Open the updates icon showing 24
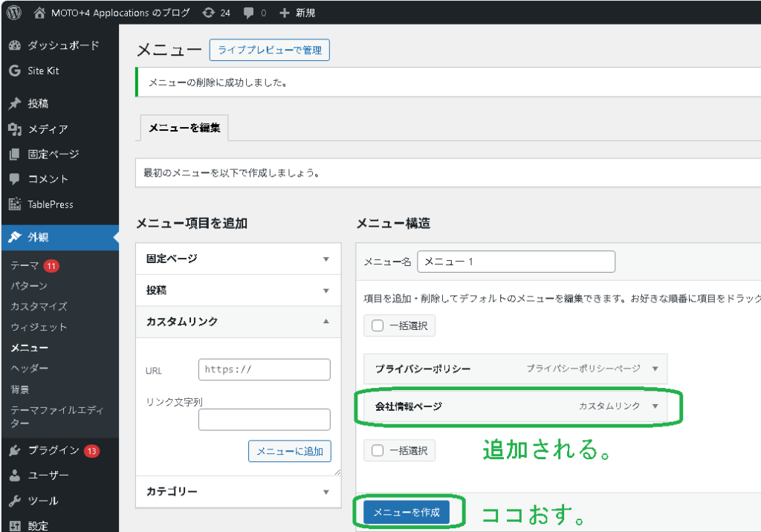 [210, 13]
